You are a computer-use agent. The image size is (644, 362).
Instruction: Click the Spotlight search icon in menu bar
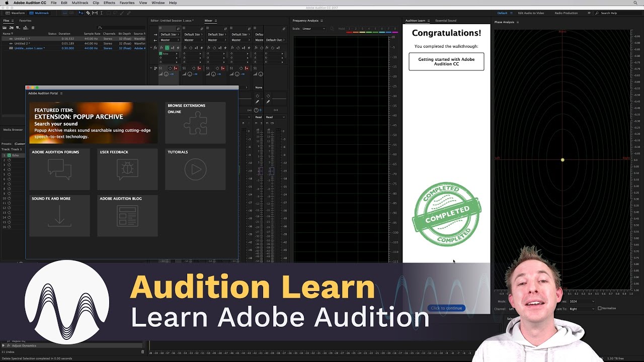pos(635,3)
